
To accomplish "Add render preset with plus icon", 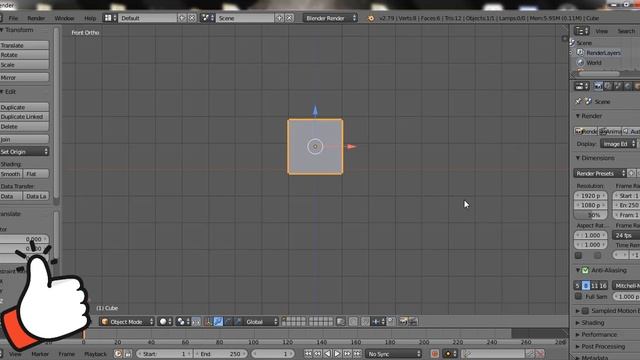I will pos(631,173).
